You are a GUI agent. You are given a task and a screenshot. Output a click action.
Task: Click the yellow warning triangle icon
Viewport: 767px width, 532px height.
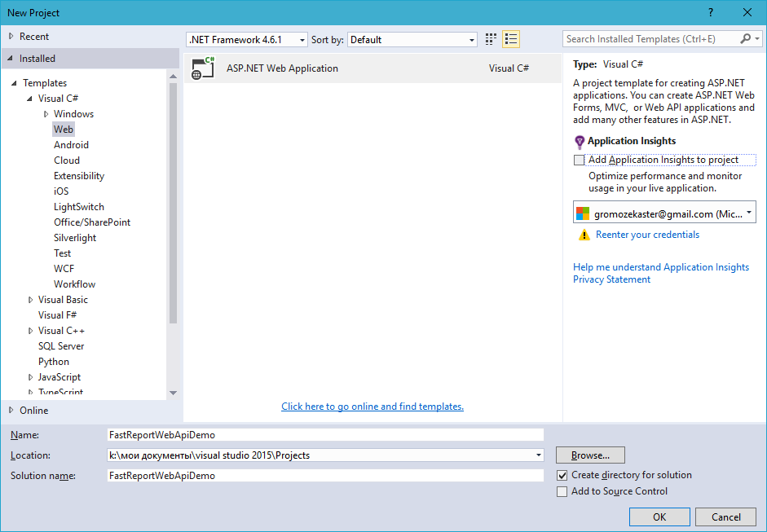[x=584, y=235]
